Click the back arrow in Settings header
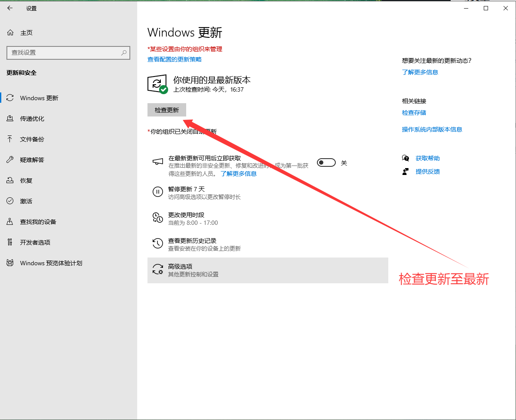516x420 pixels. pyautogui.click(x=10, y=8)
